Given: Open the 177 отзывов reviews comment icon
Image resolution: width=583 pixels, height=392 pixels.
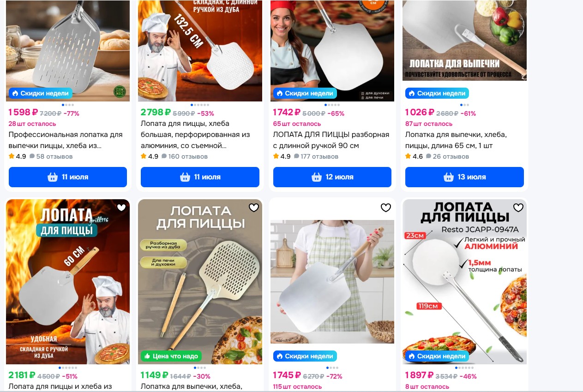Looking at the screenshot, I should coord(296,156).
